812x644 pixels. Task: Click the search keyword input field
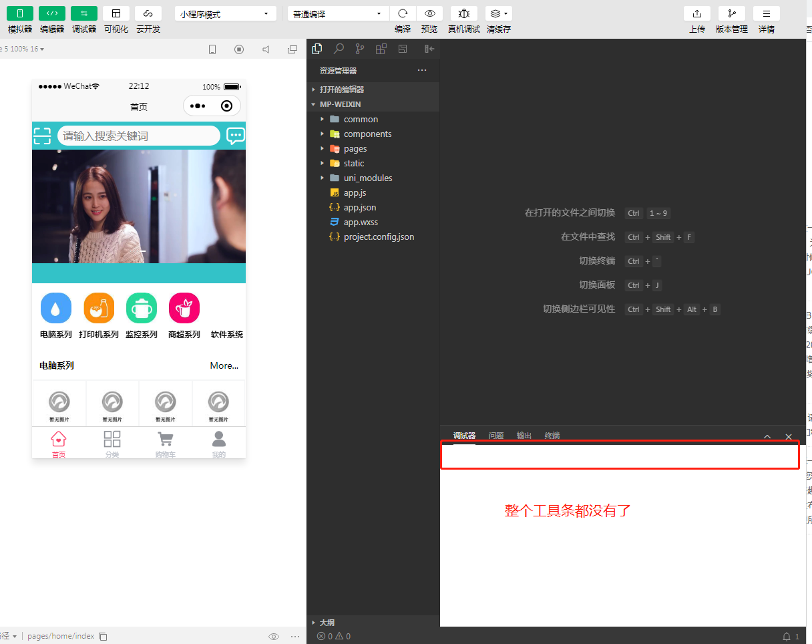coord(139,136)
